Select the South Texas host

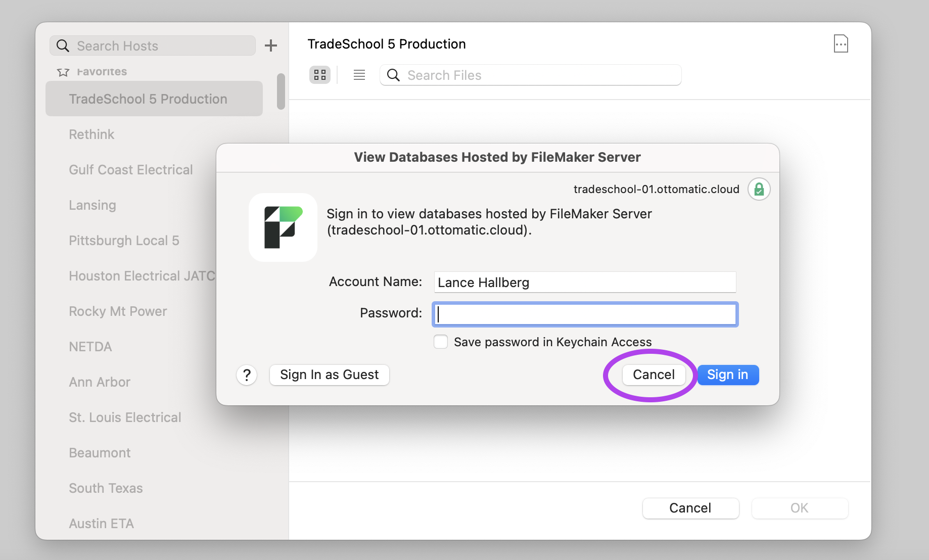tap(106, 488)
